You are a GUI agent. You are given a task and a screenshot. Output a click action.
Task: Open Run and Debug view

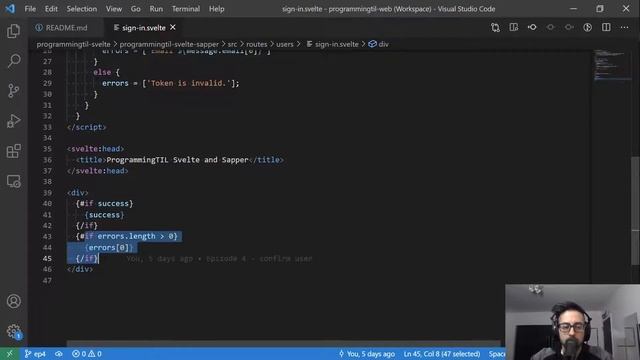13,121
